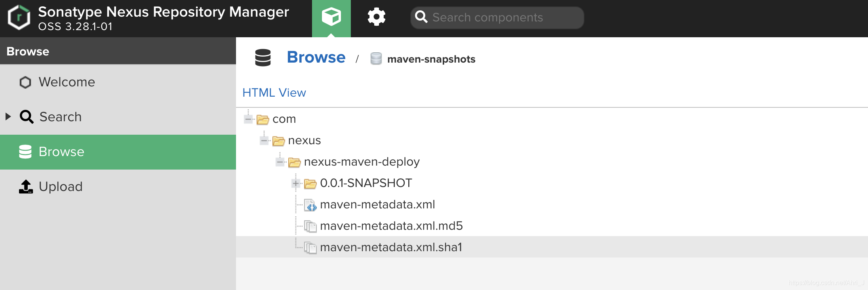Click the maven-snapshots repository icon
The height and width of the screenshot is (290, 868).
tap(376, 59)
